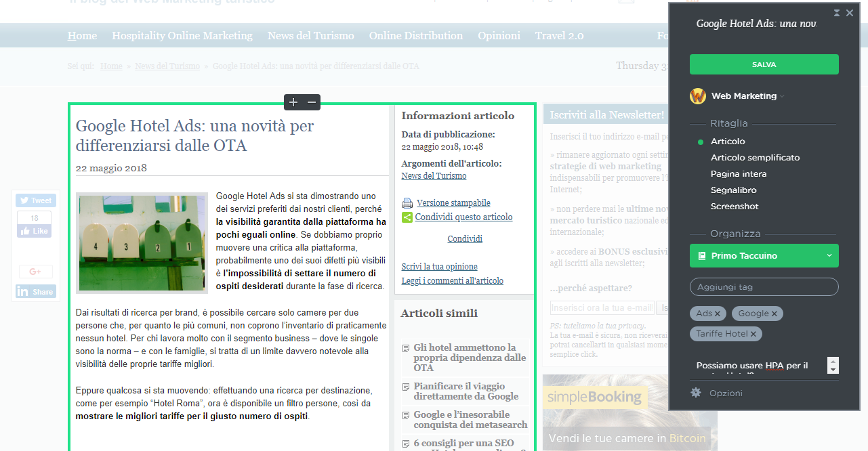Viewport: 868px width, 451px height.
Task: Click the newsletter e-mail input field
Action: pyautogui.click(x=602, y=308)
